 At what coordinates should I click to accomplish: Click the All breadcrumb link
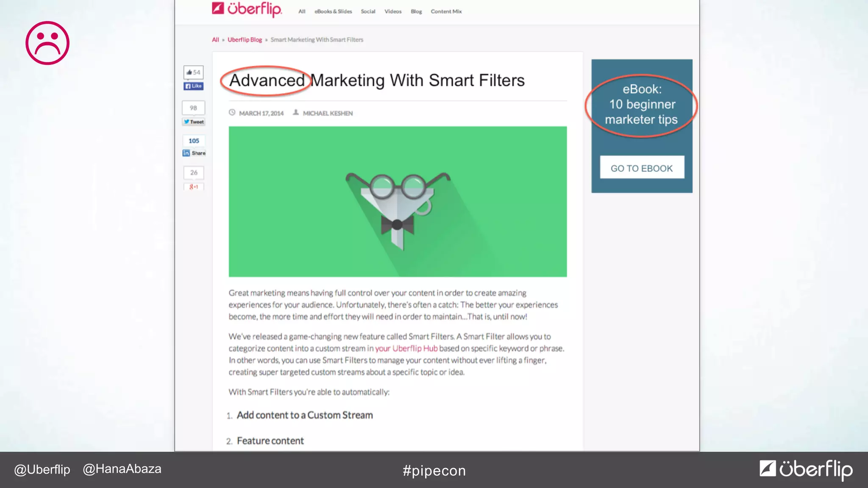click(x=215, y=40)
